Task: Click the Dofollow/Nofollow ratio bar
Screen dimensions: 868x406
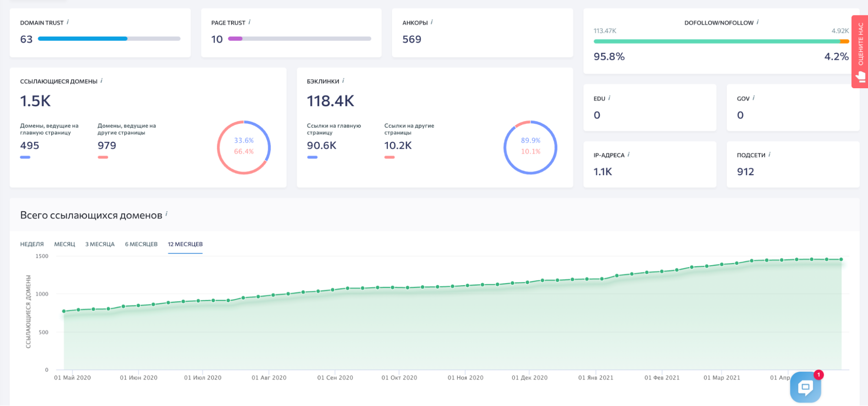Action: [x=721, y=41]
